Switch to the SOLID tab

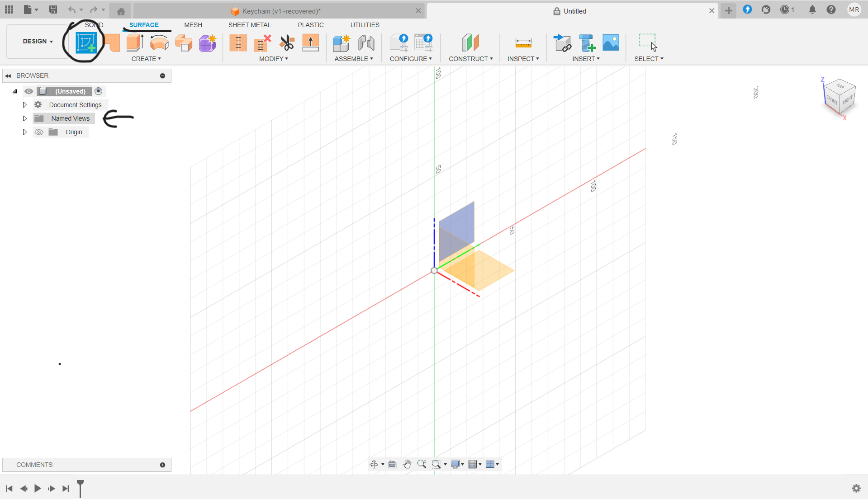[94, 25]
